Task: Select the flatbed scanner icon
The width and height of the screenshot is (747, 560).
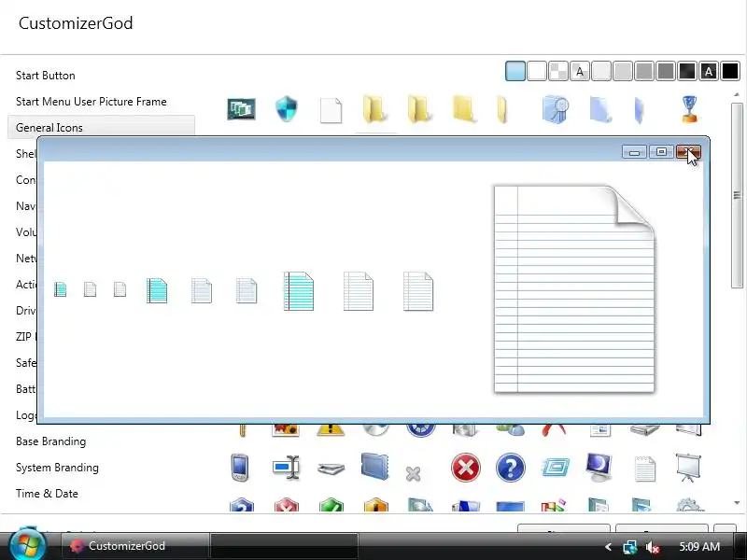Action: click(x=331, y=469)
